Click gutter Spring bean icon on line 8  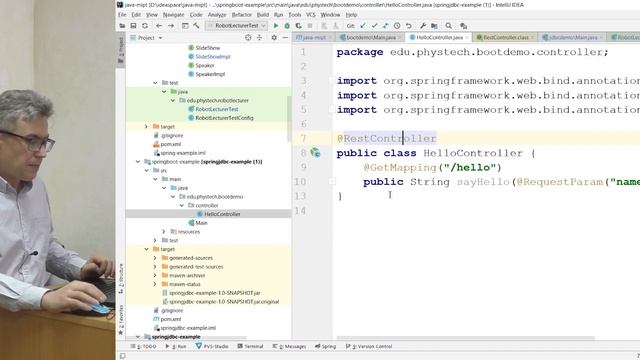click(x=315, y=153)
